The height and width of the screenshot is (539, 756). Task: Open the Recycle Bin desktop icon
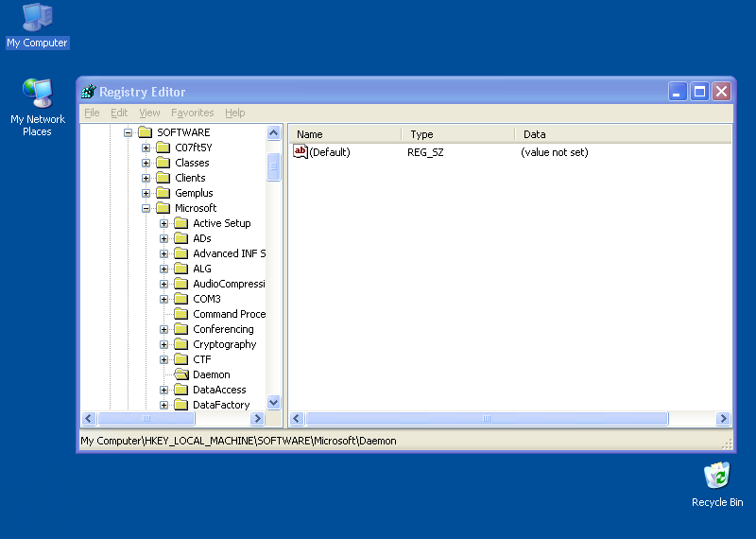[x=717, y=485]
